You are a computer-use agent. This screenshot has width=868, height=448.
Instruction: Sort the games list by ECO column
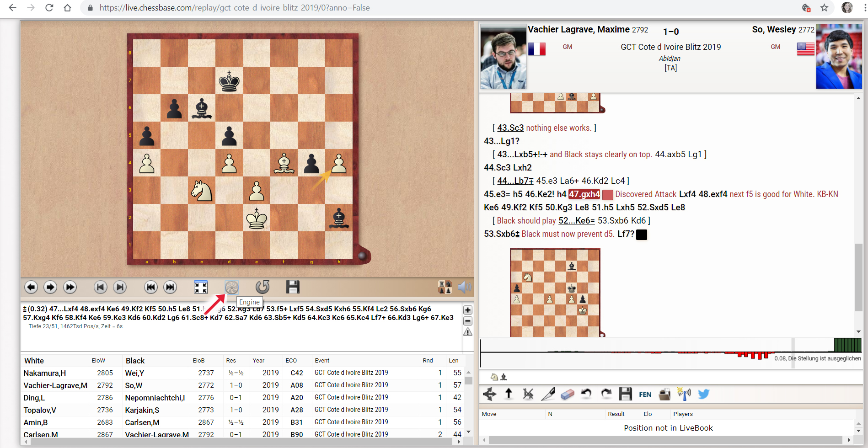click(x=291, y=361)
